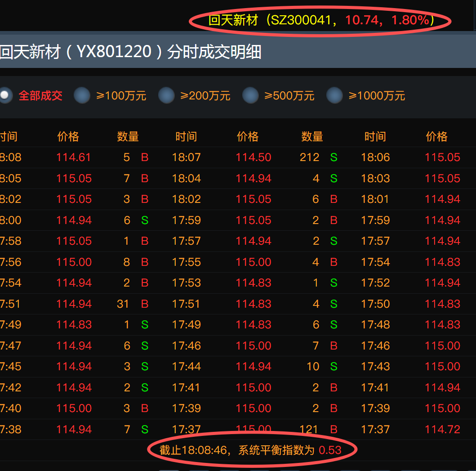Screen dimensions: 476x471
Task: Click the 17:44 time cell
Action: (187, 367)
